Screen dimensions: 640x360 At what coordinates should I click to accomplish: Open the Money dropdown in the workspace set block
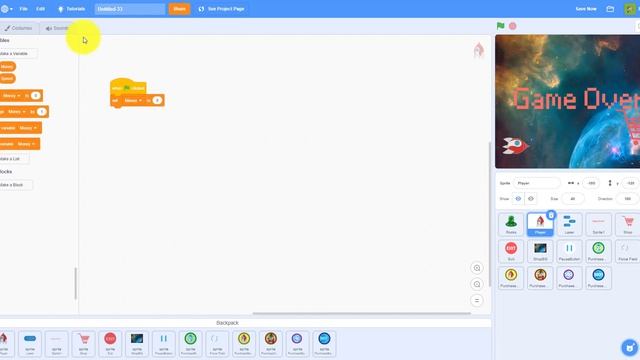pyautogui.click(x=133, y=100)
